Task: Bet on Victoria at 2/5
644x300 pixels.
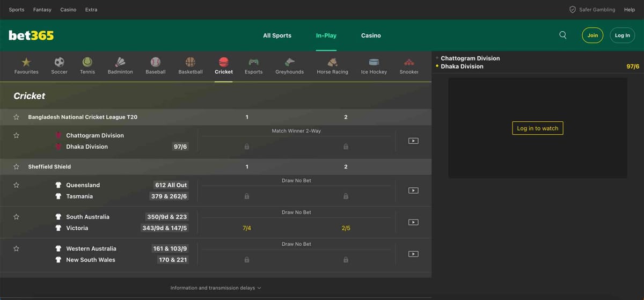Action: click(x=346, y=228)
